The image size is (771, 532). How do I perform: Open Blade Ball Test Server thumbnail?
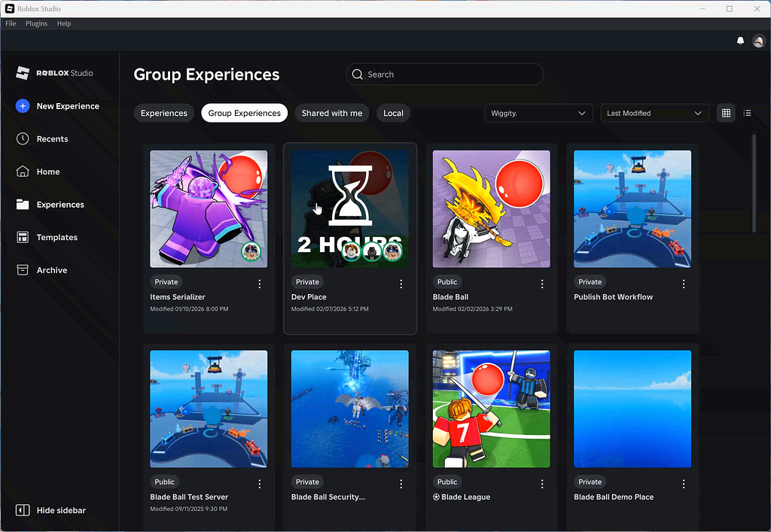coord(209,409)
